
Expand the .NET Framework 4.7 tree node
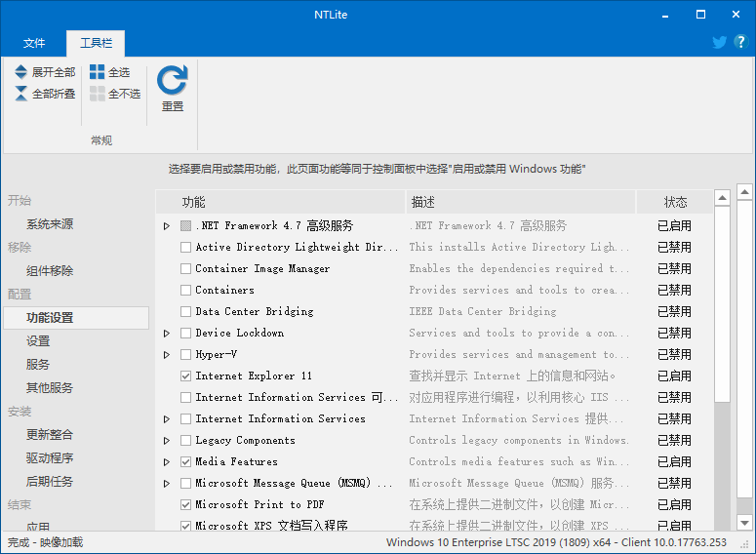tap(167, 226)
